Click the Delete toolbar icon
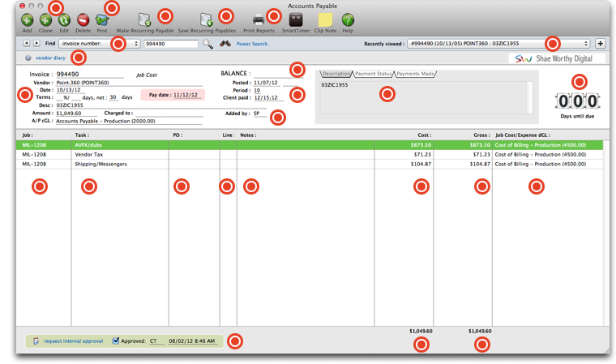616x364 pixels. (x=83, y=19)
